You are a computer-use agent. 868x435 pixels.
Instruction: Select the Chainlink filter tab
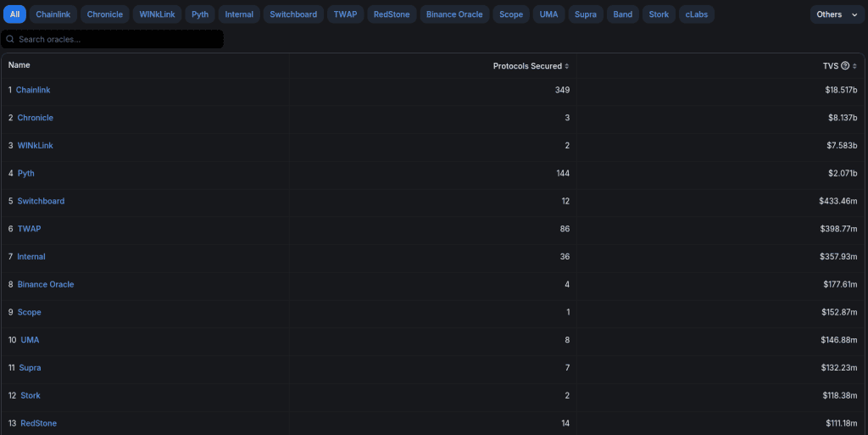point(53,14)
